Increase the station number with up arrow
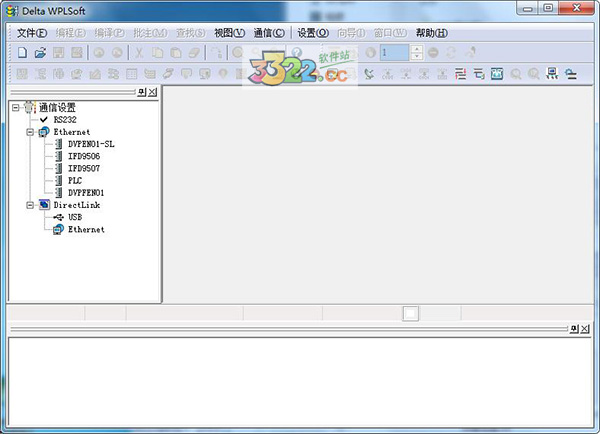The image size is (600, 434). click(417, 49)
